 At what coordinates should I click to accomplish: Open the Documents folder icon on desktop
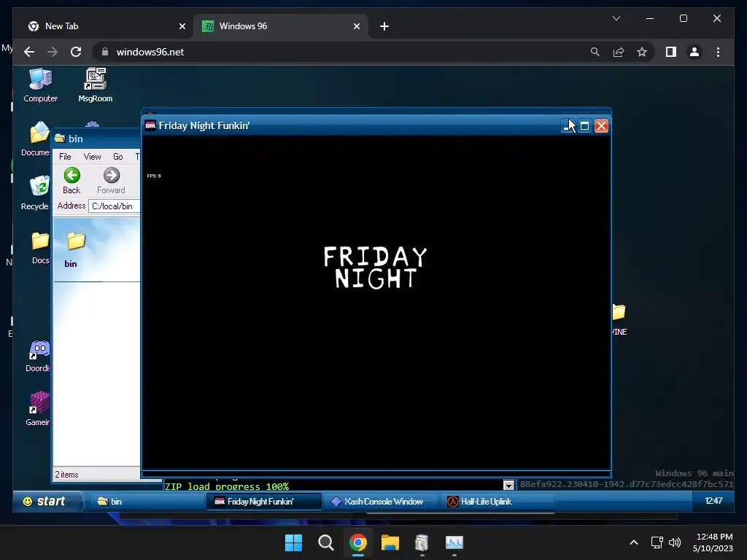click(36, 139)
